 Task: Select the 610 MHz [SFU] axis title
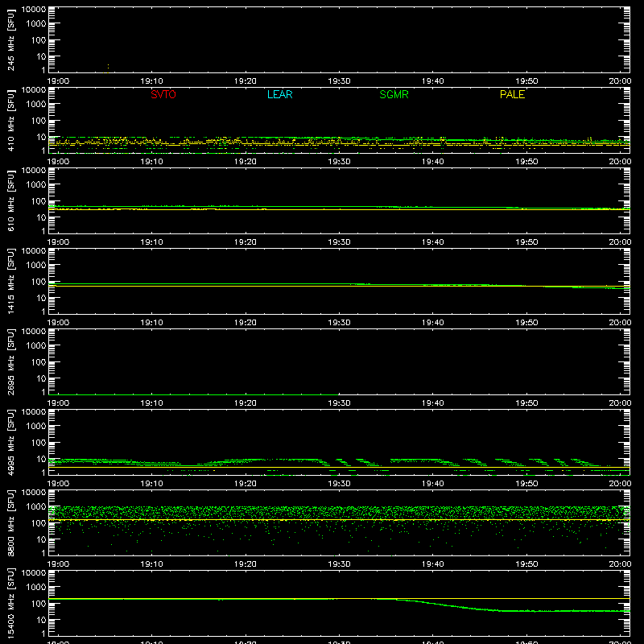click(10, 200)
